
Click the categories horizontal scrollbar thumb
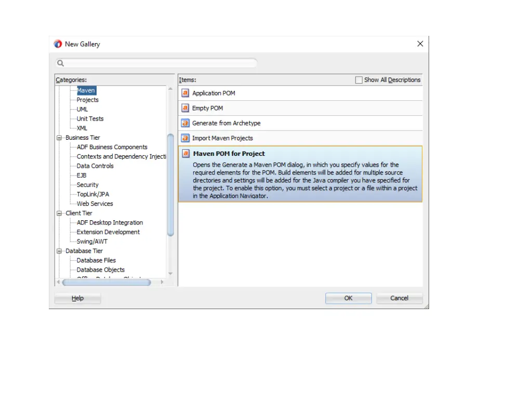click(x=106, y=282)
